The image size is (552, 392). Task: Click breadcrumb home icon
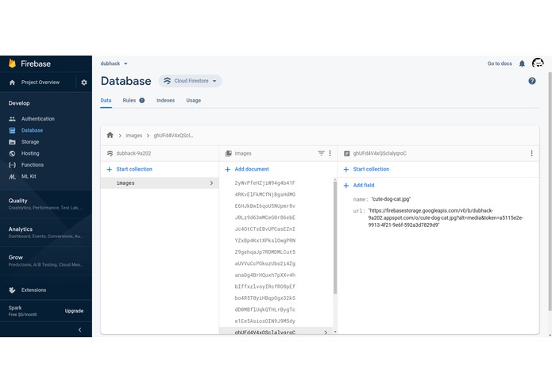tap(110, 135)
